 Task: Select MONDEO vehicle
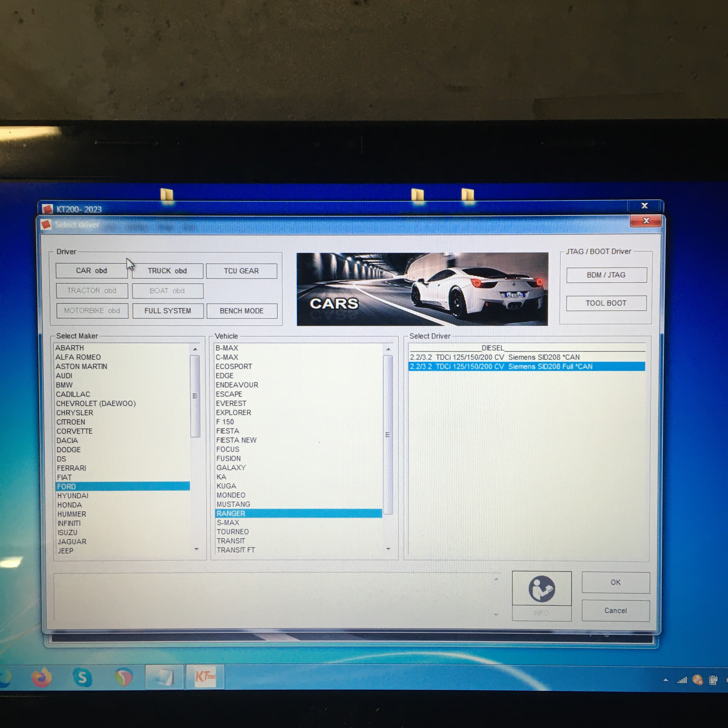click(231, 495)
